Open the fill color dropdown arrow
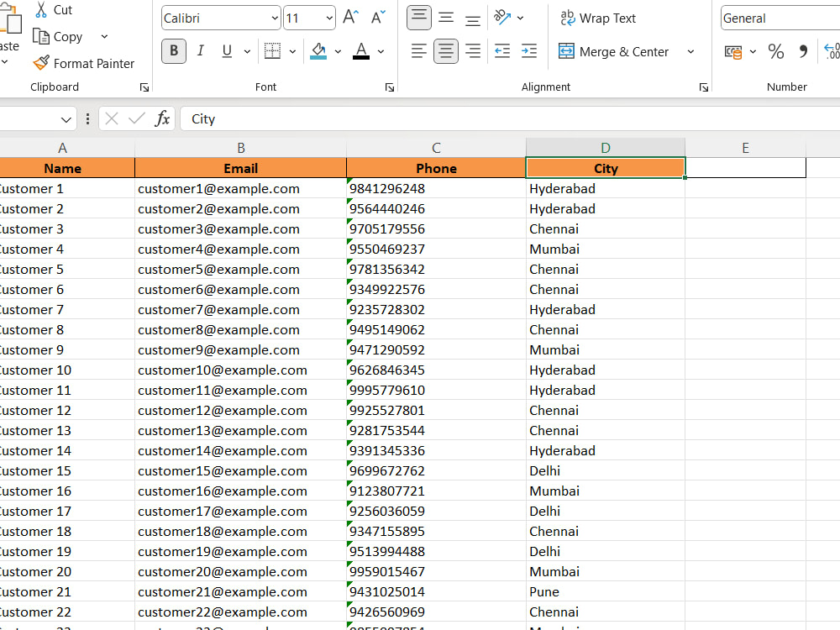The width and height of the screenshot is (840, 630). click(338, 51)
